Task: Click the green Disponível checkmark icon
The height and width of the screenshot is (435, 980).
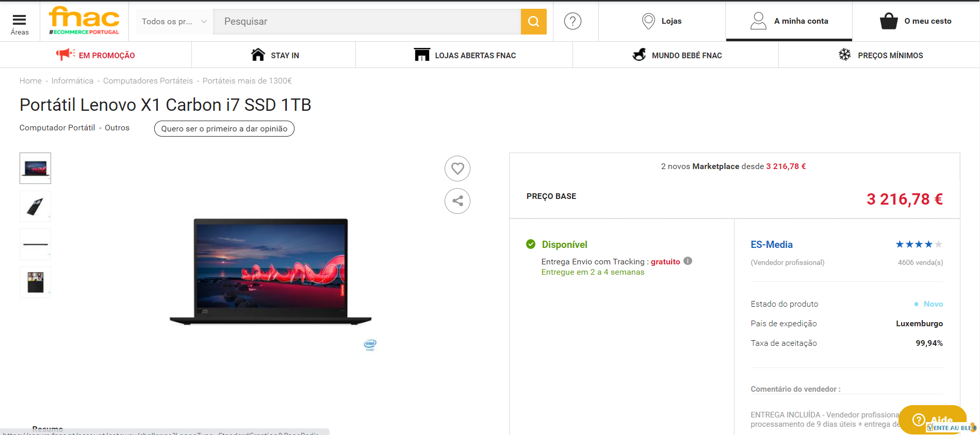Action: [531, 244]
